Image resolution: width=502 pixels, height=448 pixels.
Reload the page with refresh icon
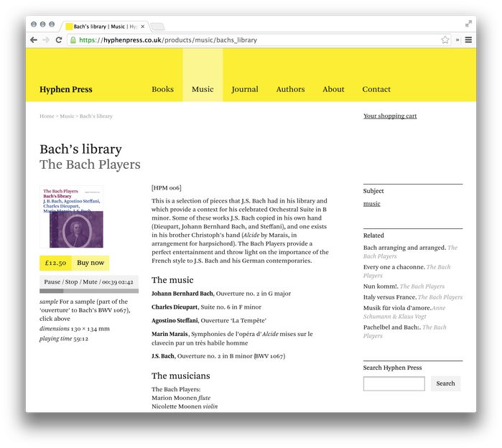pos(59,40)
